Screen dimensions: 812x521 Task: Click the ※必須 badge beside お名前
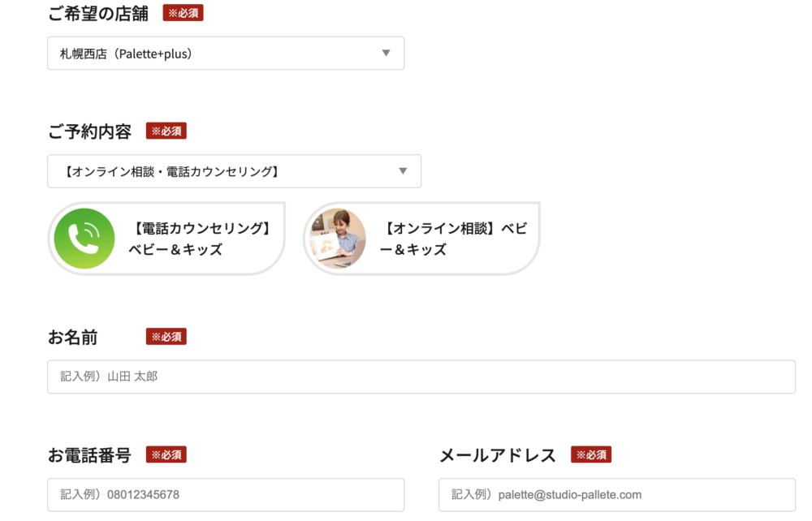166,336
